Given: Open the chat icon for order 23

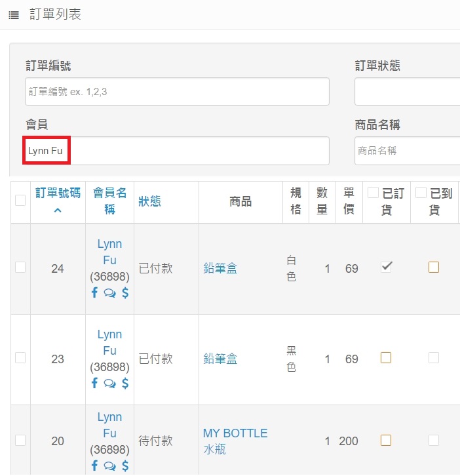Looking at the screenshot, I should [109, 383].
